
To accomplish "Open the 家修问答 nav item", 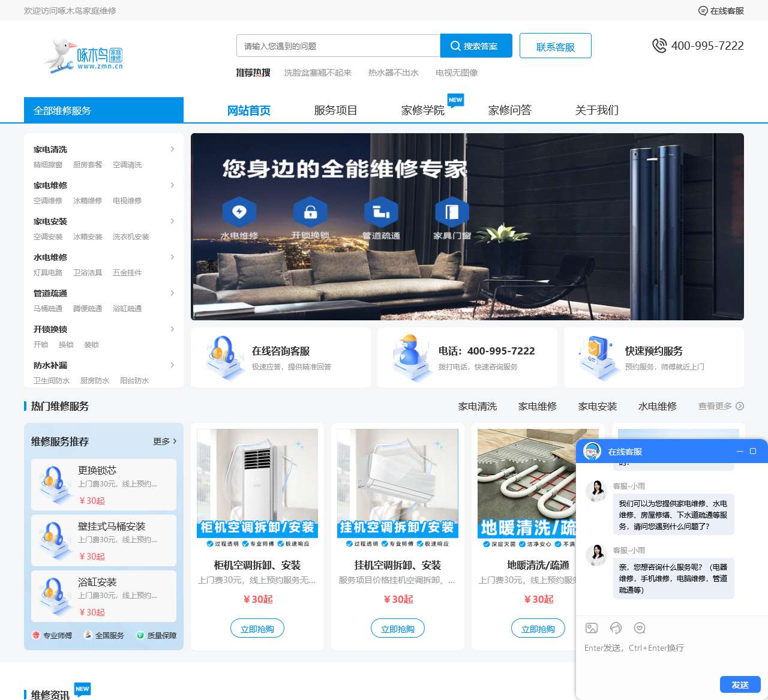I will [510, 110].
